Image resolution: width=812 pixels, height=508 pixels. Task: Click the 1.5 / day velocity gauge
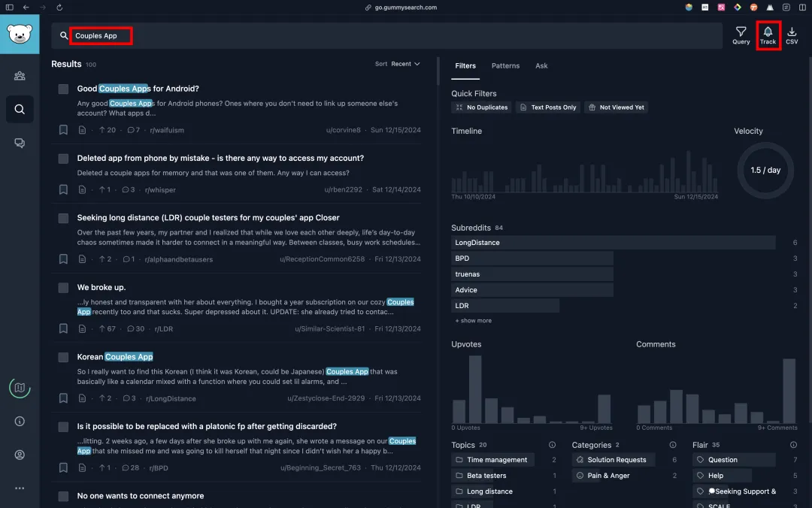pos(765,170)
